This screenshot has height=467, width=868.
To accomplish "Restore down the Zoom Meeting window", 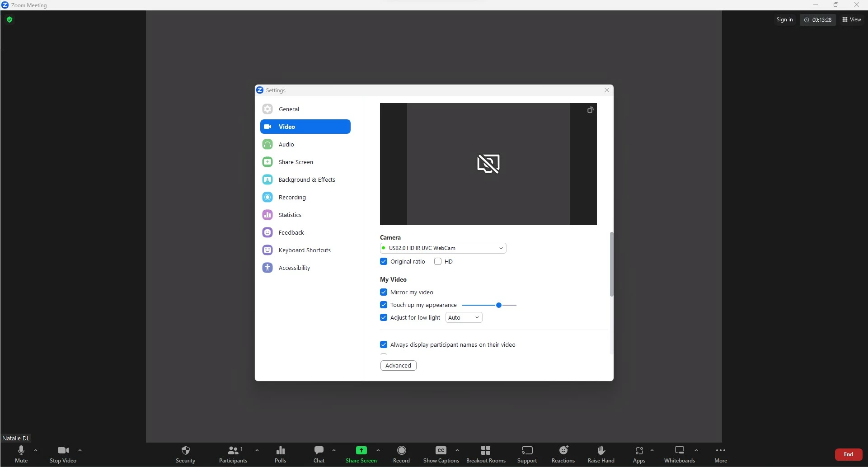I will pos(836,5).
